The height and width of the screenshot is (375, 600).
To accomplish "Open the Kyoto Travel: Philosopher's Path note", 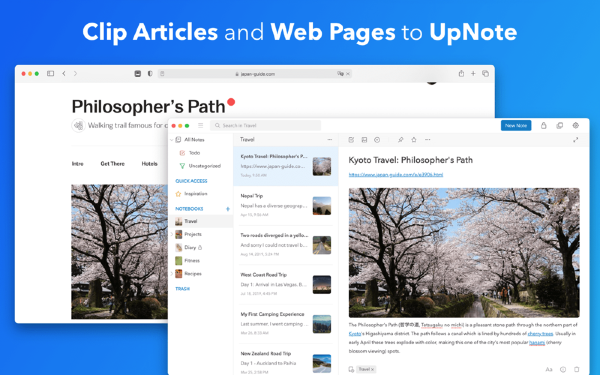I will [x=286, y=166].
